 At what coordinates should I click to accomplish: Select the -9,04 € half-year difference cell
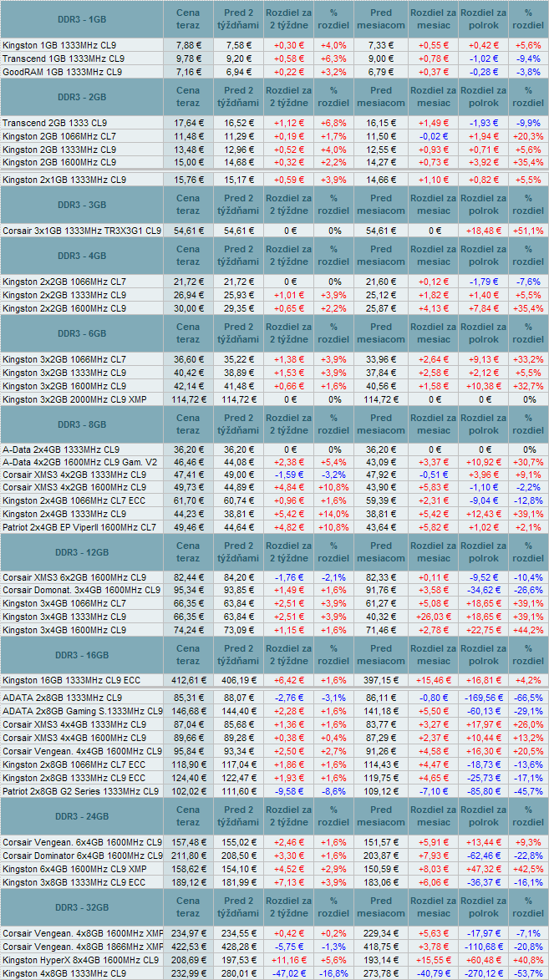click(x=483, y=501)
